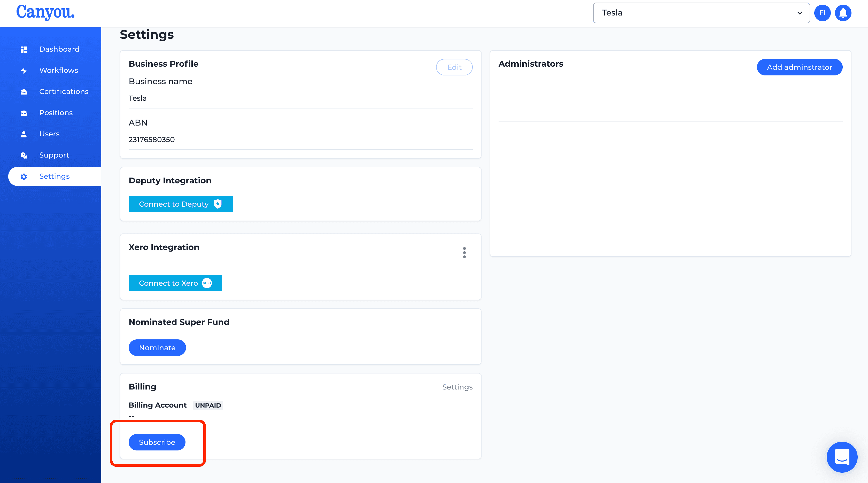This screenshot has height=483, width=868.
Task: Click the Certifications sidebar icon
Action: (24, 92)
